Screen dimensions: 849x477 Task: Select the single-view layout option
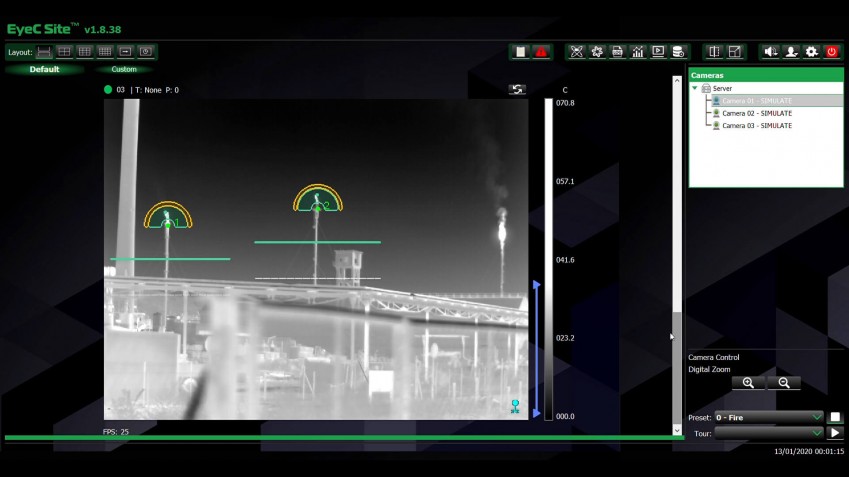coord(45,52)
